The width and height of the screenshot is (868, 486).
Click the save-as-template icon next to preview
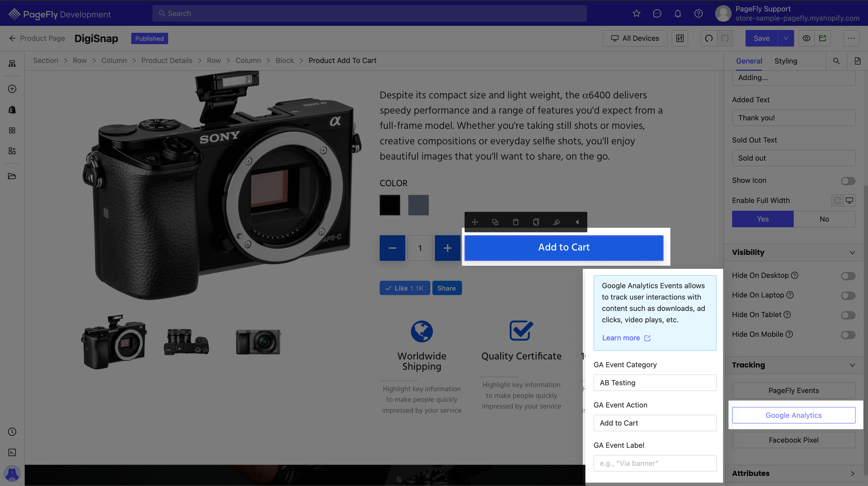tap(823, 38)
